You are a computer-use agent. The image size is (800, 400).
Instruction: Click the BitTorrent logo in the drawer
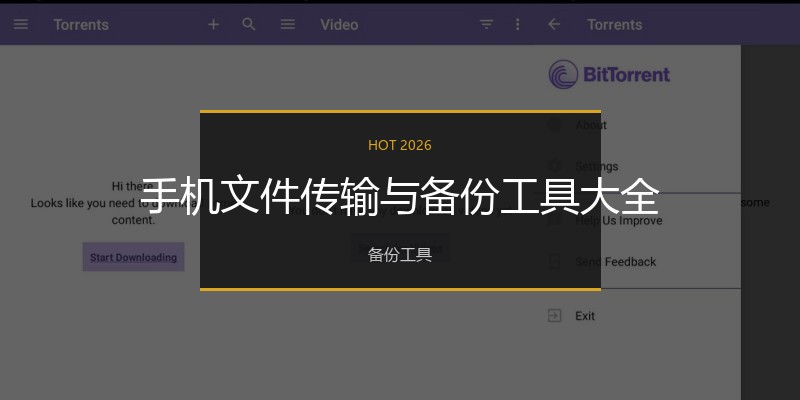(609, 74)
